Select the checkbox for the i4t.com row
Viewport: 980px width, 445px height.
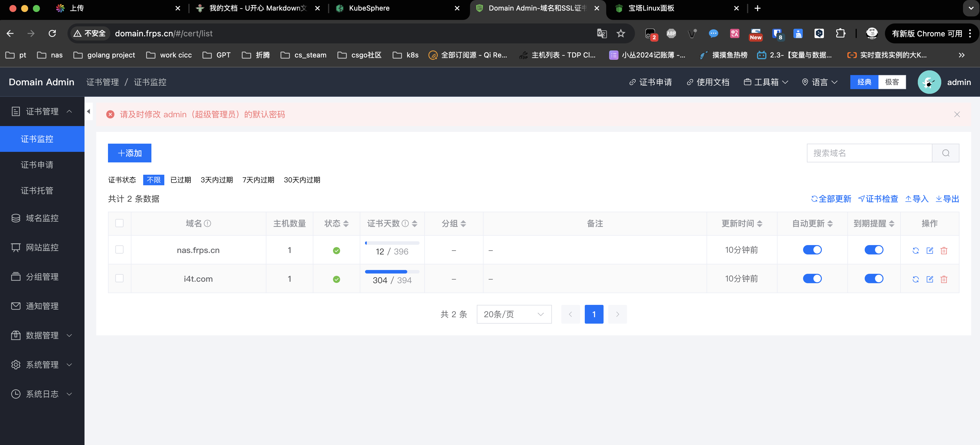point(119,278)
